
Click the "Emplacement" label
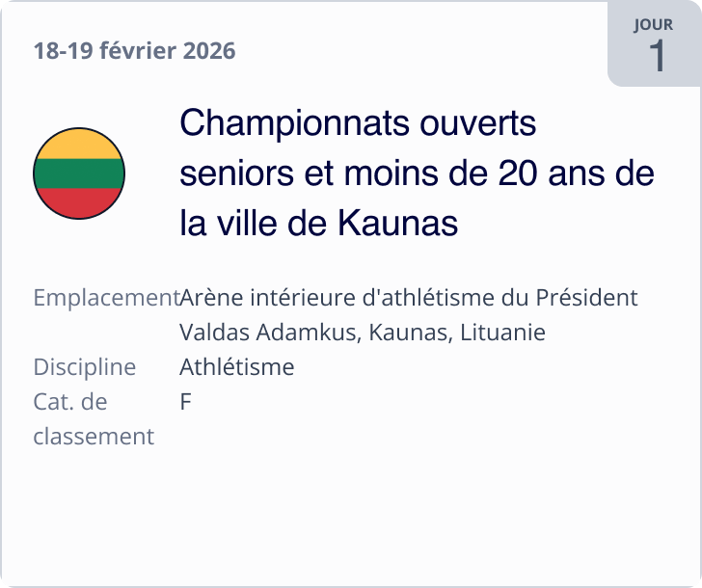pyautogui.click(x=105, y=298)
